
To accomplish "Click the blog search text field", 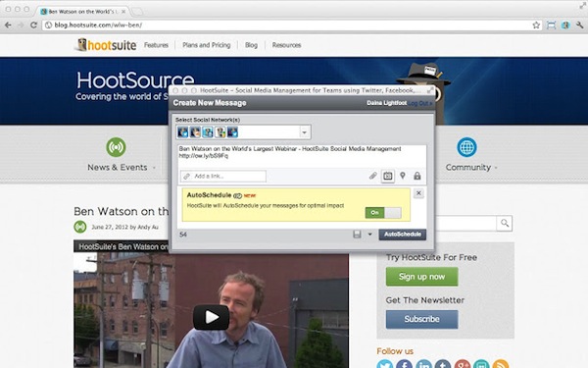I will pyautogui.click(x=466, y=224).
